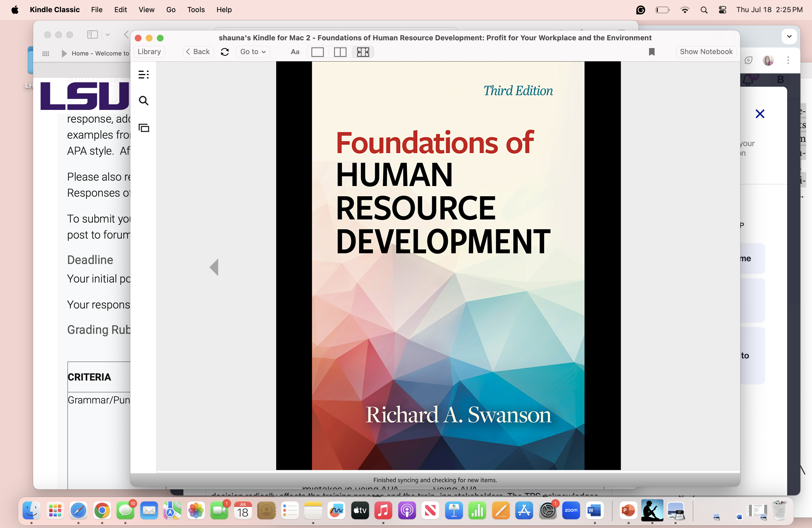Click the Back button
This screenshot has width=812, height=528.
pyautogui.click(x=198, y=52)
